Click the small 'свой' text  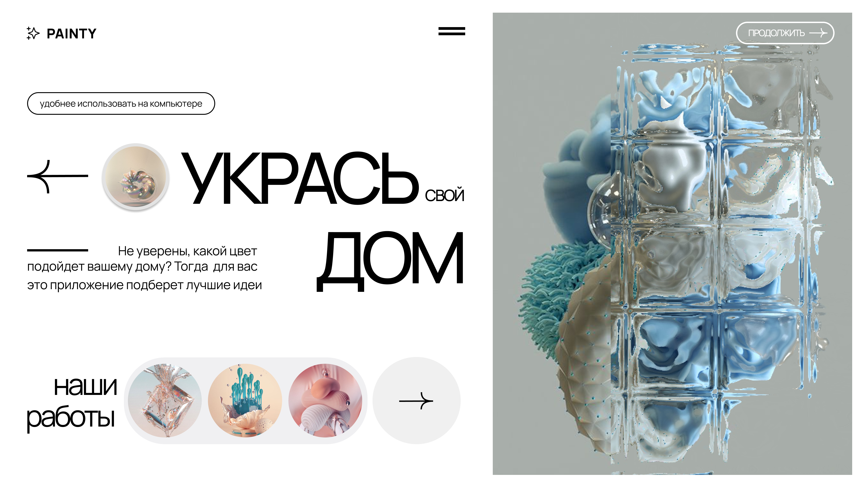pyautogui.click(x=444, y=195)
